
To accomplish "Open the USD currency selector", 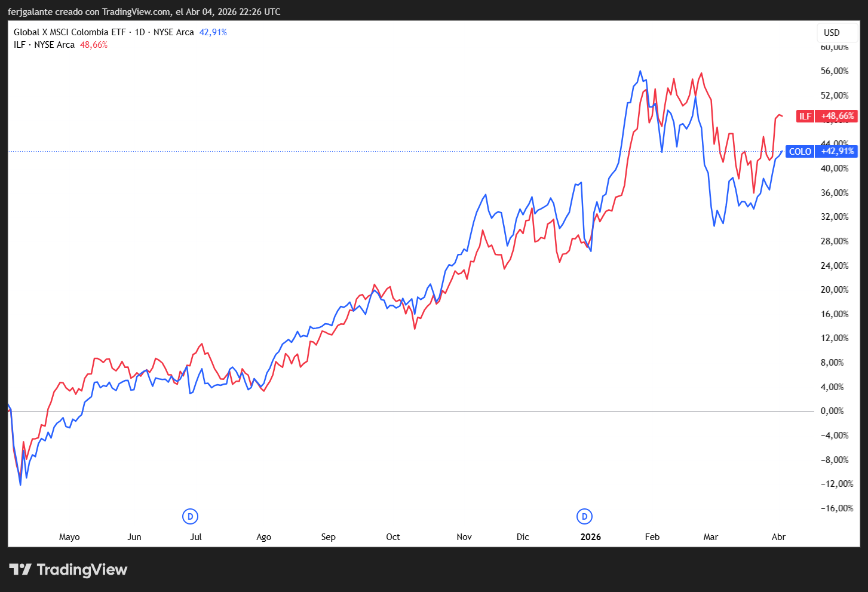I will pyautogui.click(x=832, y=33).
